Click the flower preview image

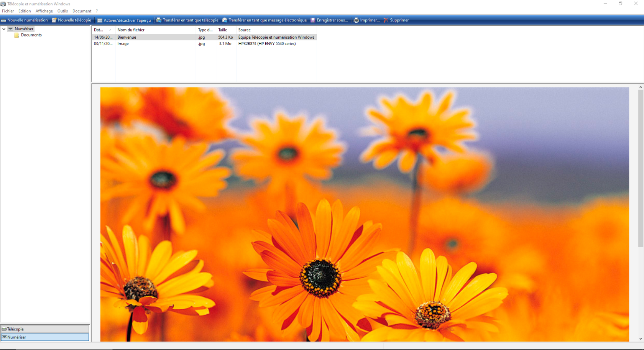pos(365,214)
